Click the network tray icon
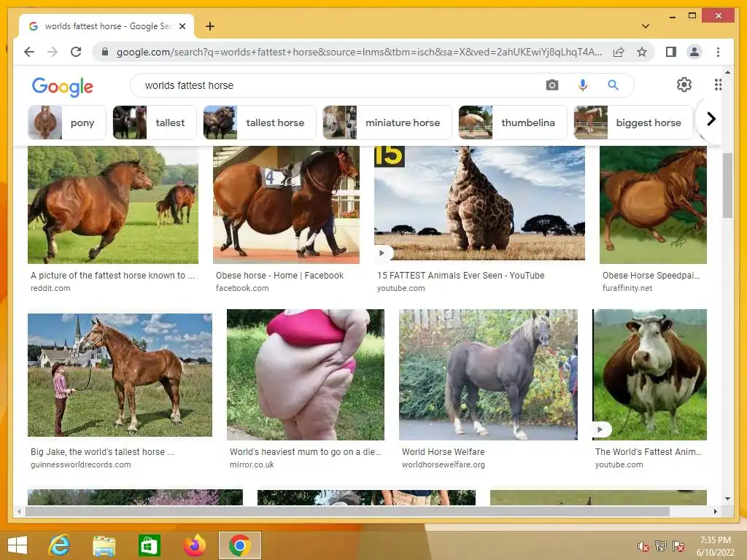This screenshot has width=747, height=560. point(661,546)
